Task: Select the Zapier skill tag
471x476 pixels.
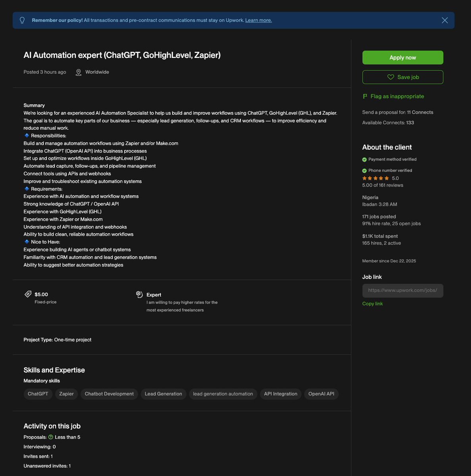Action: (x=66, y=394)
